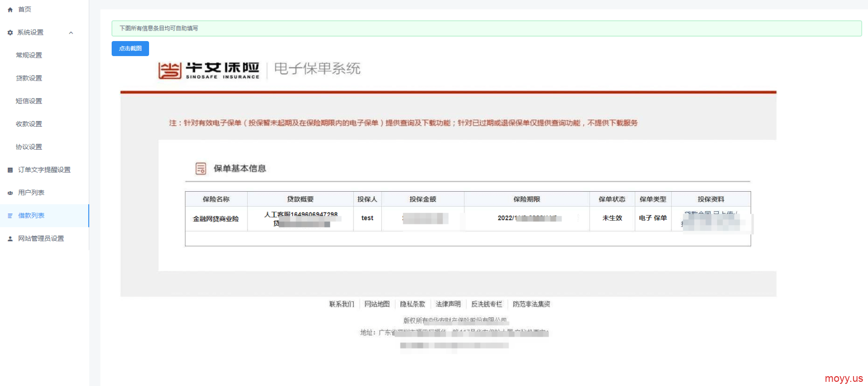868x386 pixels.
Task: Click the 电子 保单 type cell
Action: coord(653,218)
